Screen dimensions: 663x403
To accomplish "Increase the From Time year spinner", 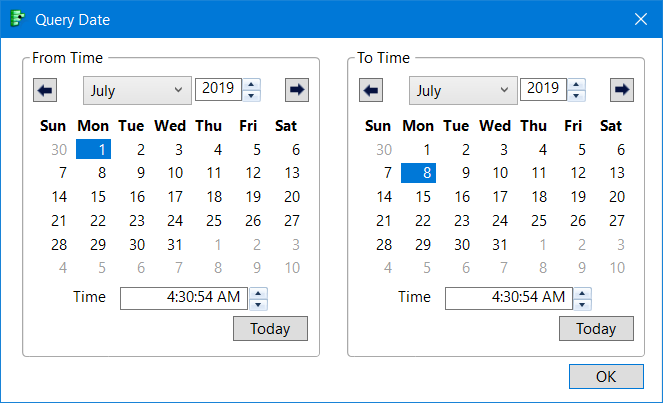I will (x=252, y=84).
